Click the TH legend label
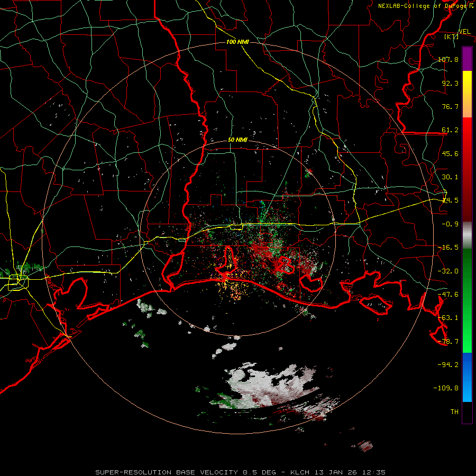The width and height of the screenshot is (476, 476). (x=454, y=411)
